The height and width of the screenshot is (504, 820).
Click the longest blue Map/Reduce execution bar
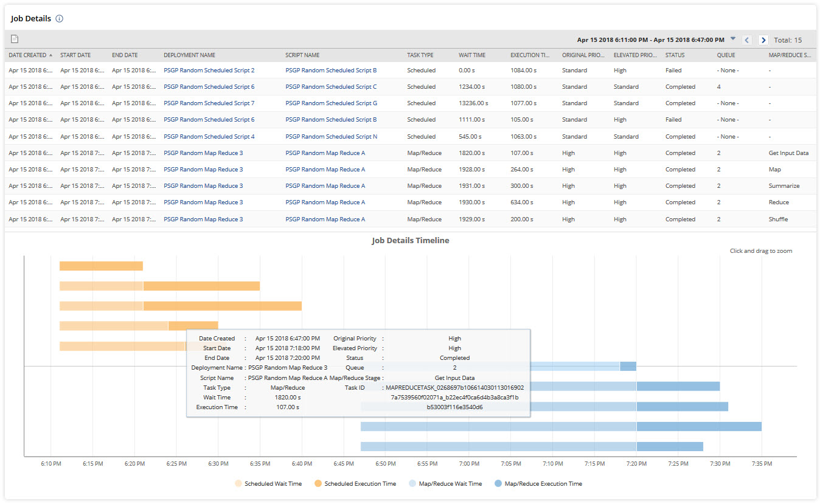coord(699,426)
